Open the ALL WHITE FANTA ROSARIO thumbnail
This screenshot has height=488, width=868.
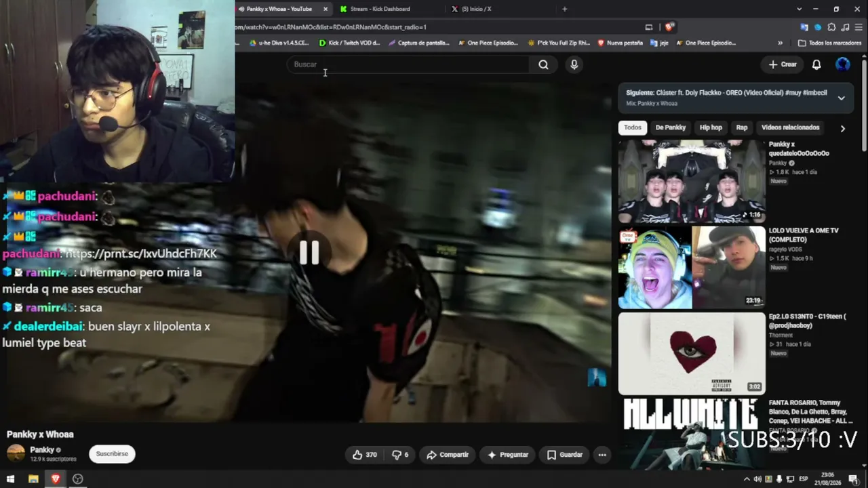click(x=692, y=434)
